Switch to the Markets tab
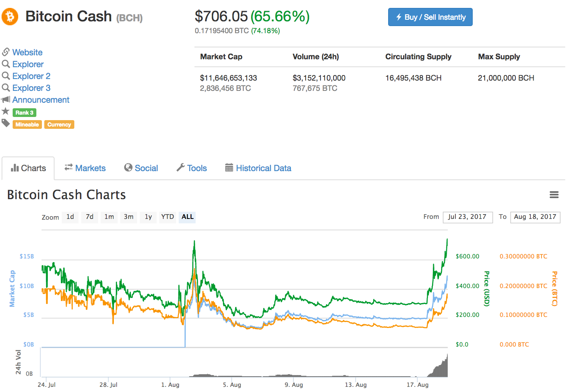566x392 pixels. click(x=85, y=168)
